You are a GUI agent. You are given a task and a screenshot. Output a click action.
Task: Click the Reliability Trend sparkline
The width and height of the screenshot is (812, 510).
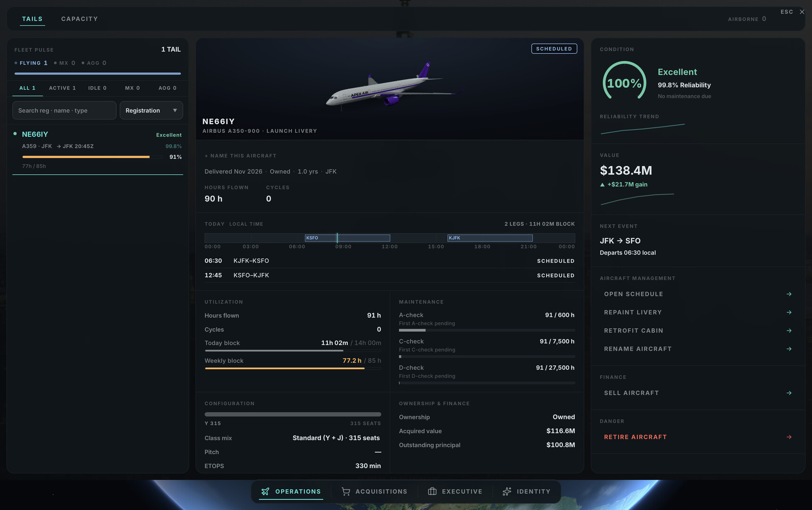(643, 128)
